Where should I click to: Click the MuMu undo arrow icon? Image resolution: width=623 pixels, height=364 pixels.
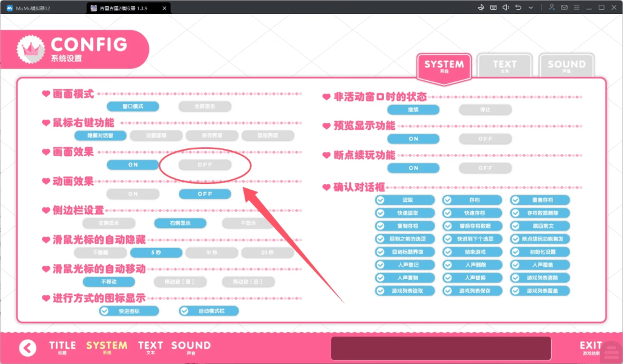[518, 7]
